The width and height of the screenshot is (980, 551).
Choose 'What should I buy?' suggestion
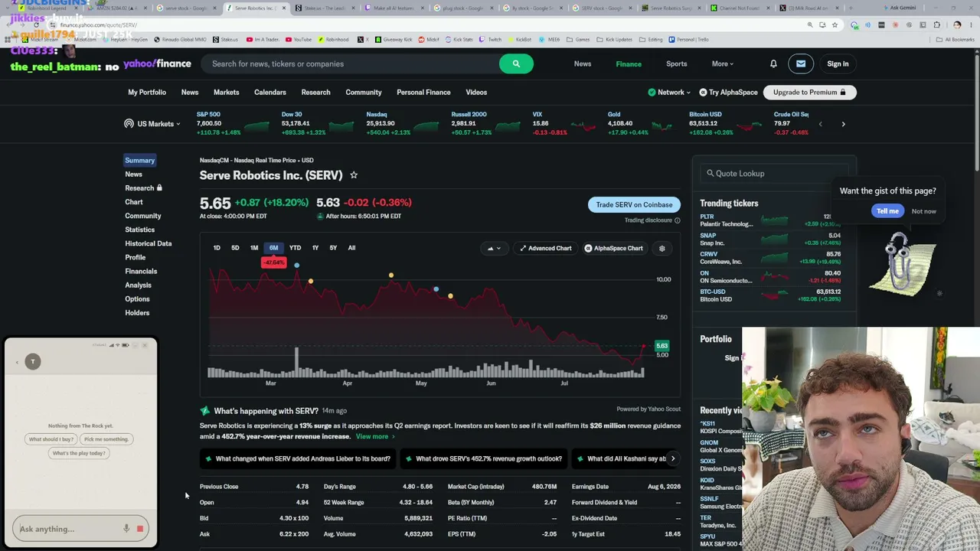51,439
